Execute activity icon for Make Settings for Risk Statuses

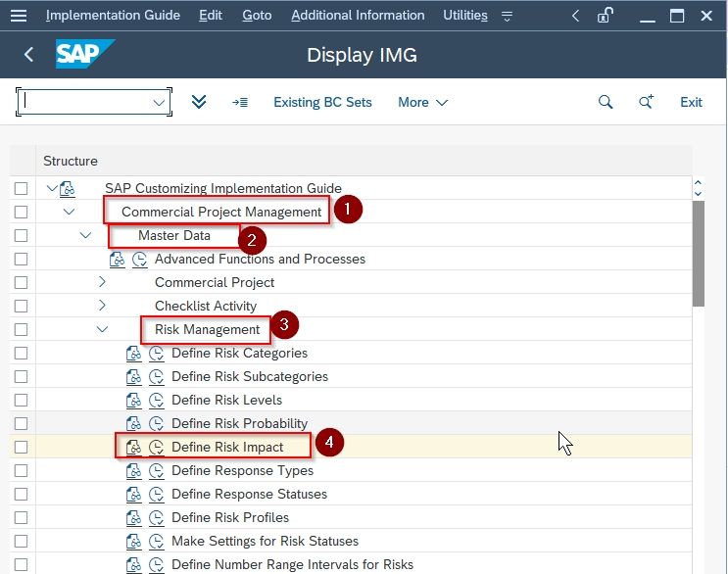157,542
